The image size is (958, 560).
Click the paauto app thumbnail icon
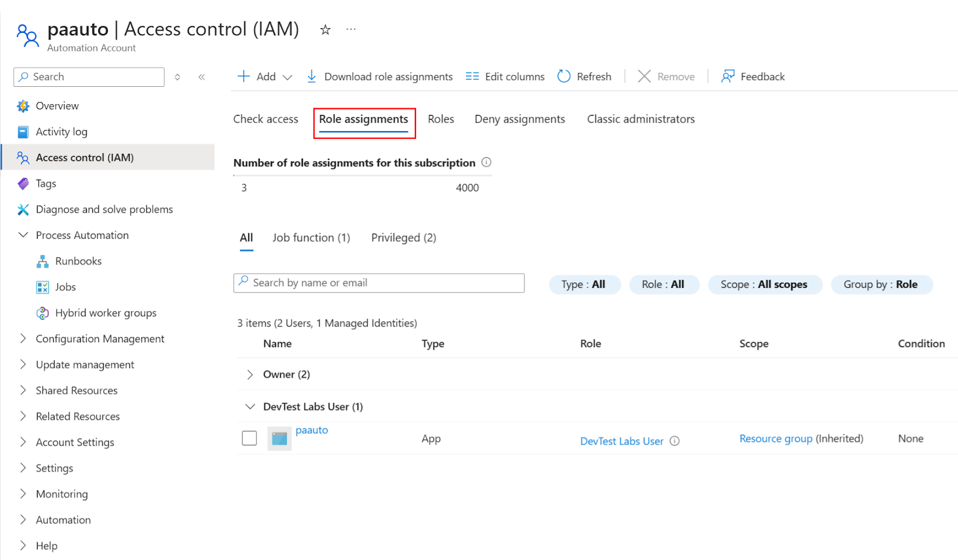pos(279,439)
